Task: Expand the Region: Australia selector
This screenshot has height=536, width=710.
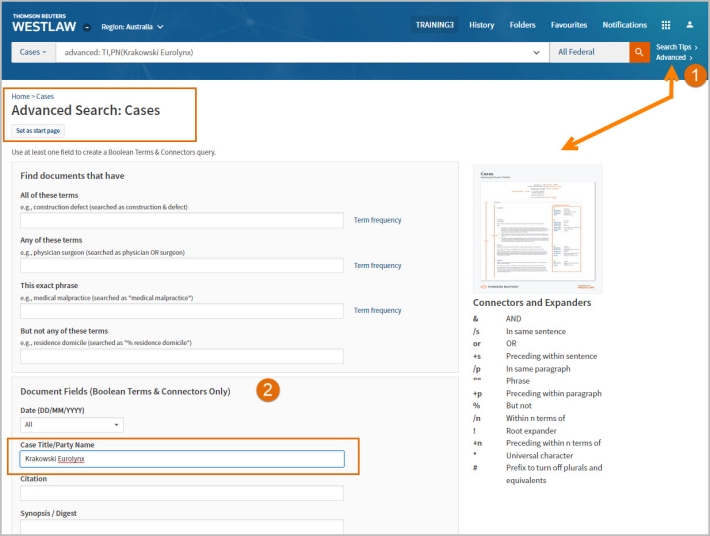Action: pyautogui.click(x=132, y=27)
